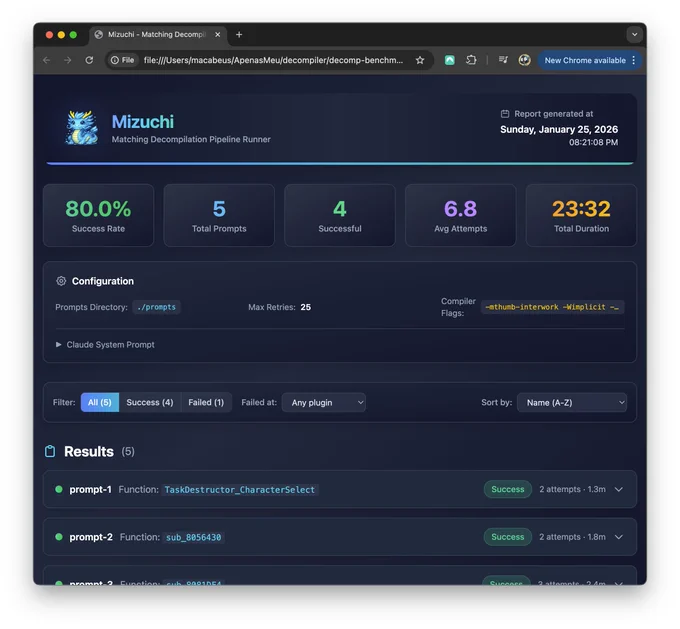
Task: Click the green status dot of prompt-1
Action: (59, 489)
